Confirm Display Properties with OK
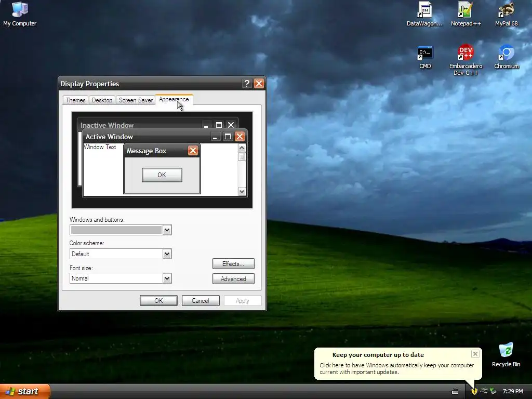This screenshot has width=532, height=399. tap(158, 301)
